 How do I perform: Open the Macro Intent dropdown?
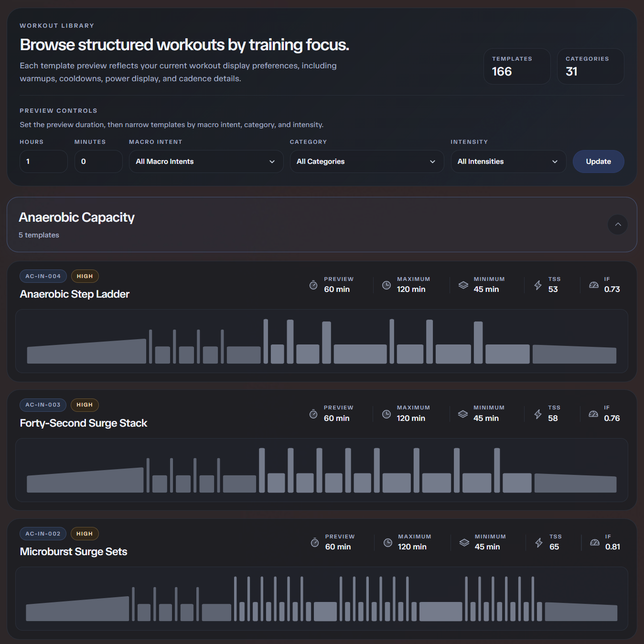click(206, 161)
